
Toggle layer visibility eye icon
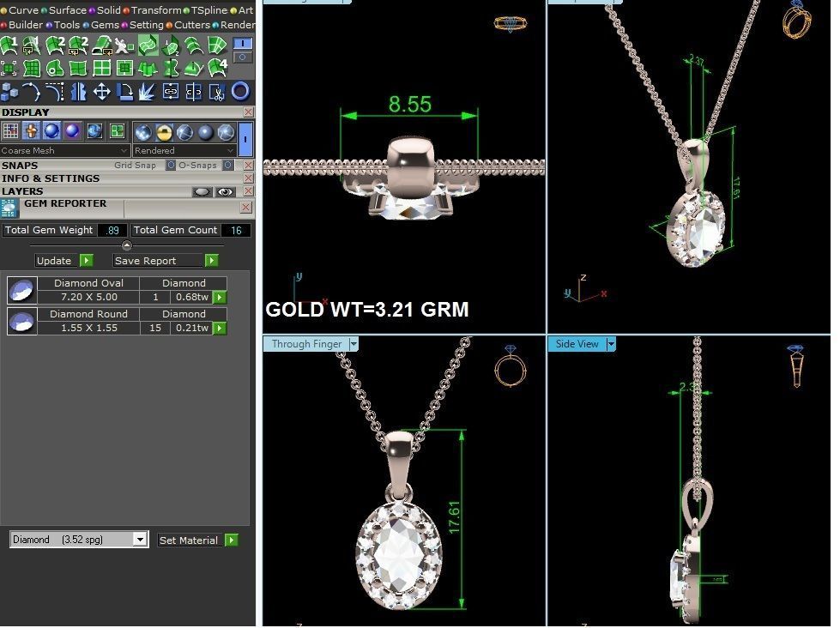click(225, 192)
